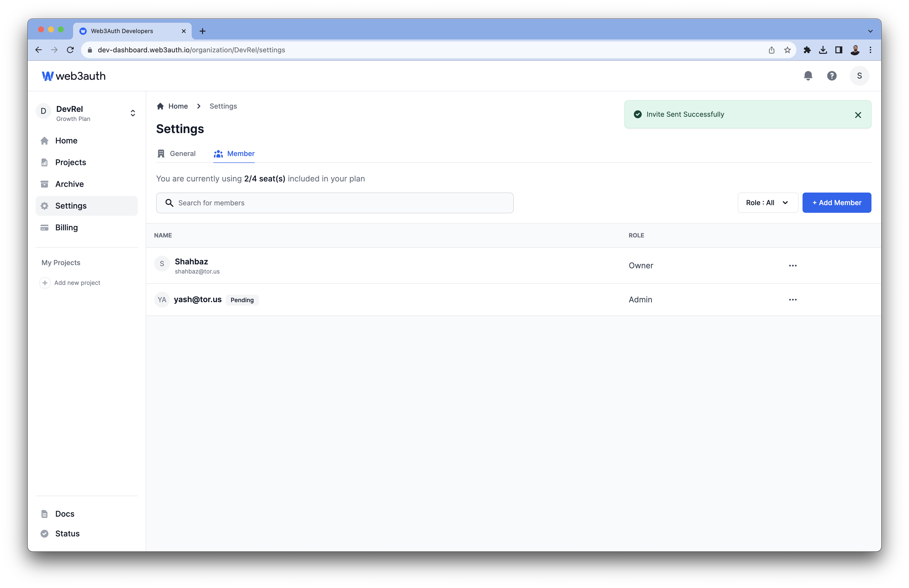Screen dimensions: 909x588
Task: Click the Owner role cell
Action: (x=640, y=266)
